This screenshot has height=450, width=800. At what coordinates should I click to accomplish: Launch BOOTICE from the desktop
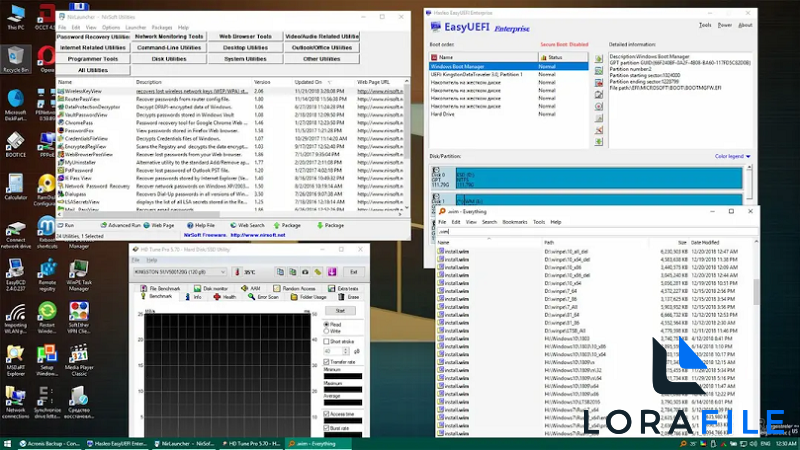(x=15, y=144)
